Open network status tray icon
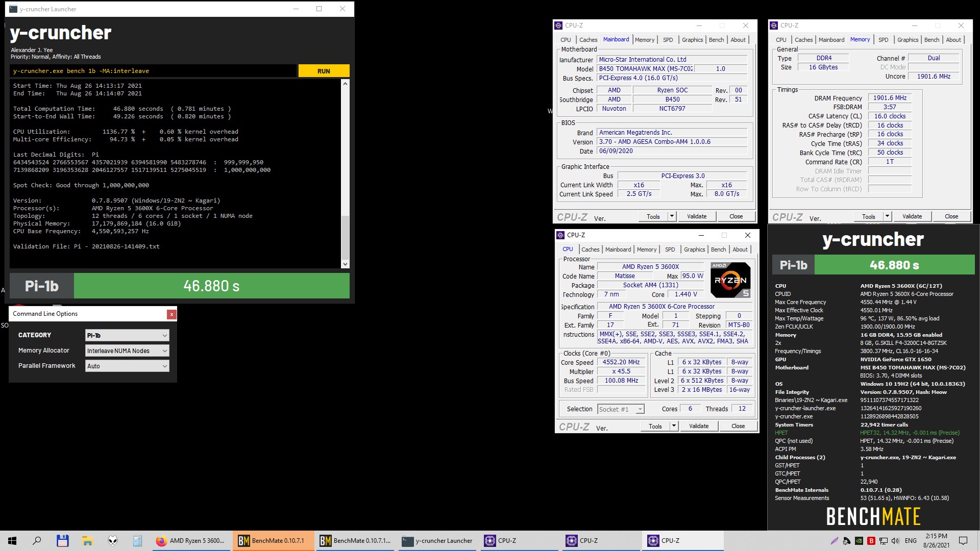 pos(884,541)
